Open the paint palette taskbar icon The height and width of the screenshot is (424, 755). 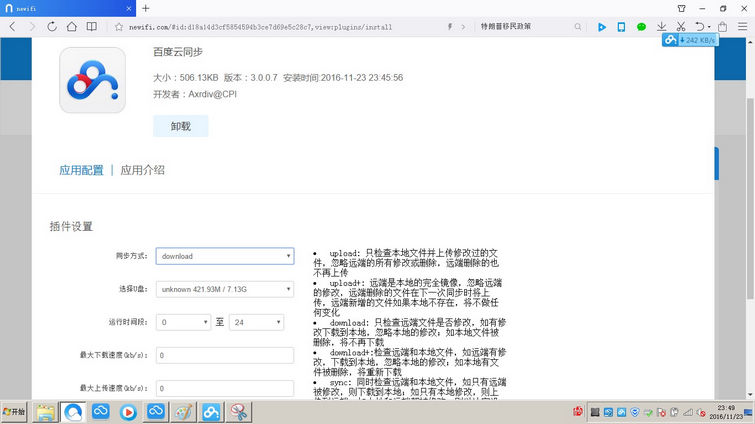183,412
